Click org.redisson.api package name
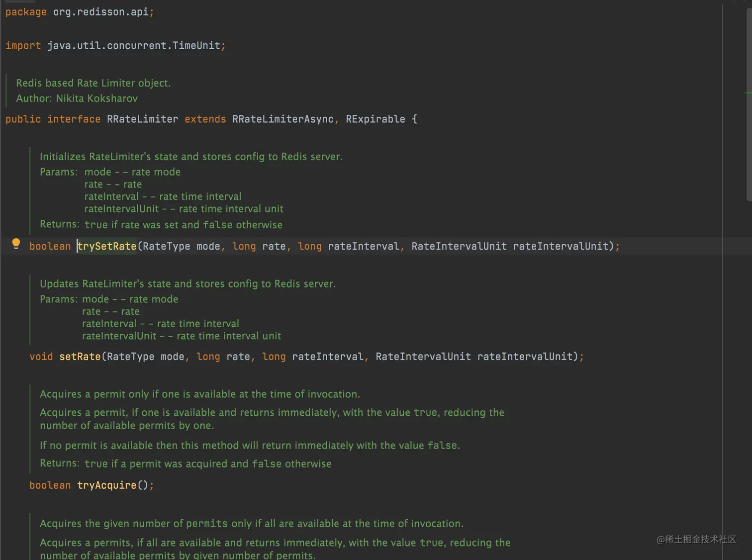The height and width of the screenshot is (560, 752). tap(101, 12)
